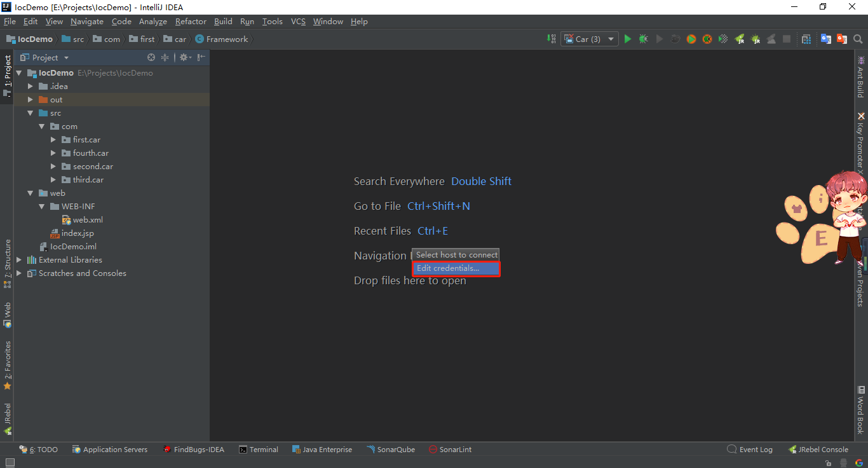Viewport: 868px width, 468px height.
Task: Open the Car (3) run configuration dropdown
Action: coord(590,39)
